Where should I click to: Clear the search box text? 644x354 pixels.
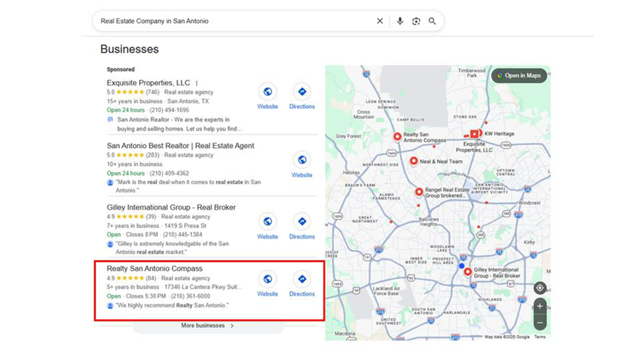tap(379, 21)
